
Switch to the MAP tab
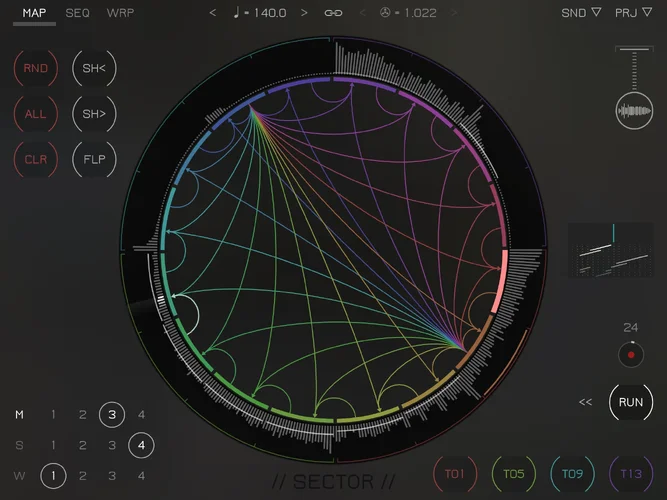(x=34, y=13)
